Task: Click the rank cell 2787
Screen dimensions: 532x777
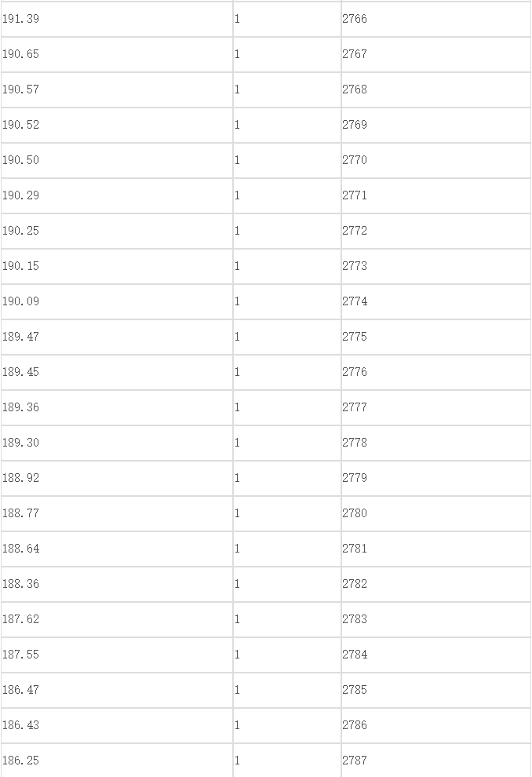Action: [436, 761]
